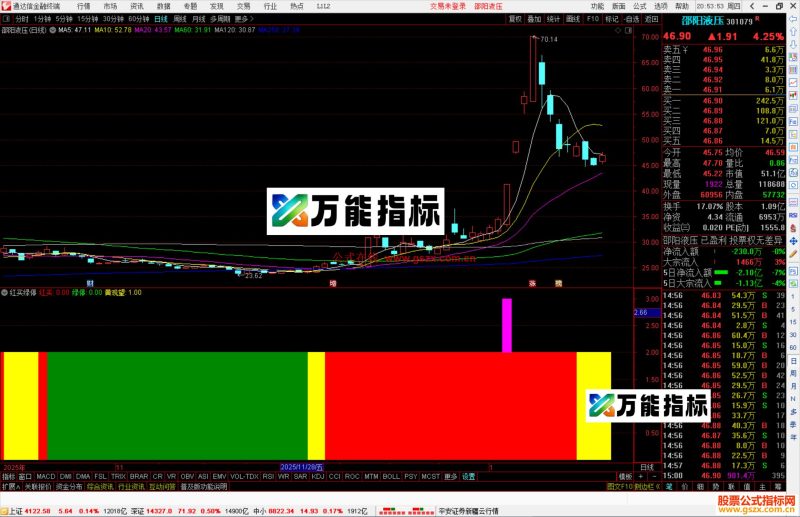Select the KDJ indicator tab
Viewport: 800px width, 517px height.
317,476
